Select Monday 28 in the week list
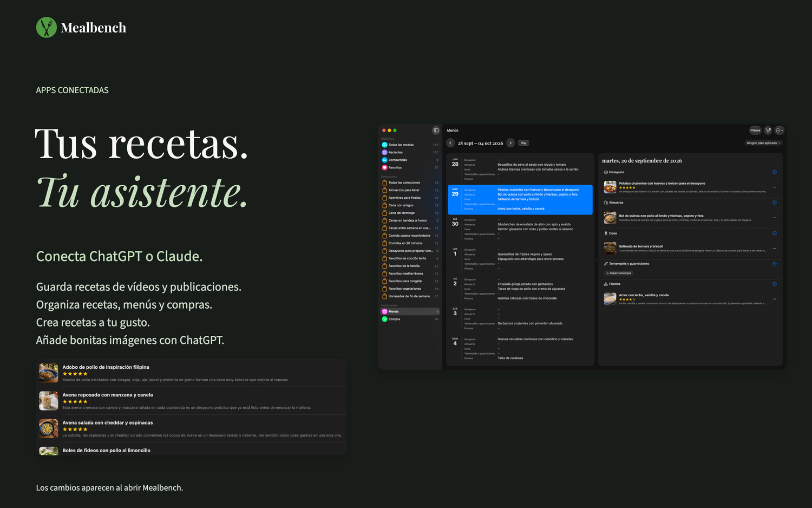The height and width of the screenshot is (508, 812). 520,170
